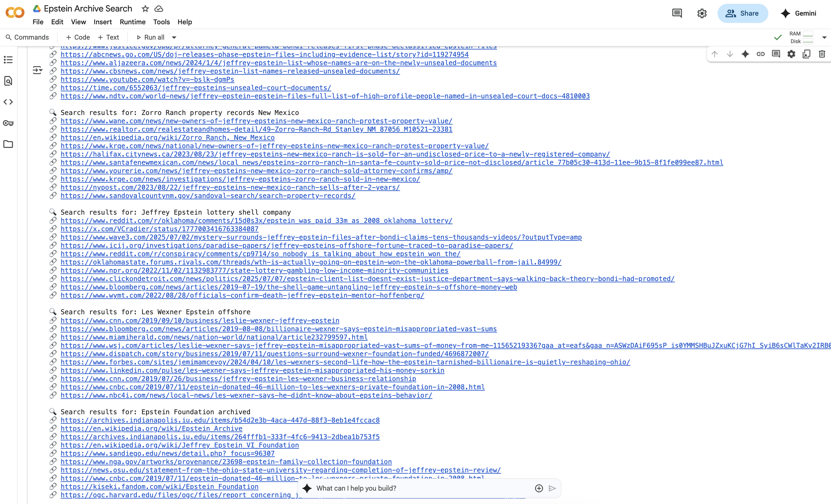Screen dimensions: 831x504
Task: Open the Commands search
Action: [27, 37]
